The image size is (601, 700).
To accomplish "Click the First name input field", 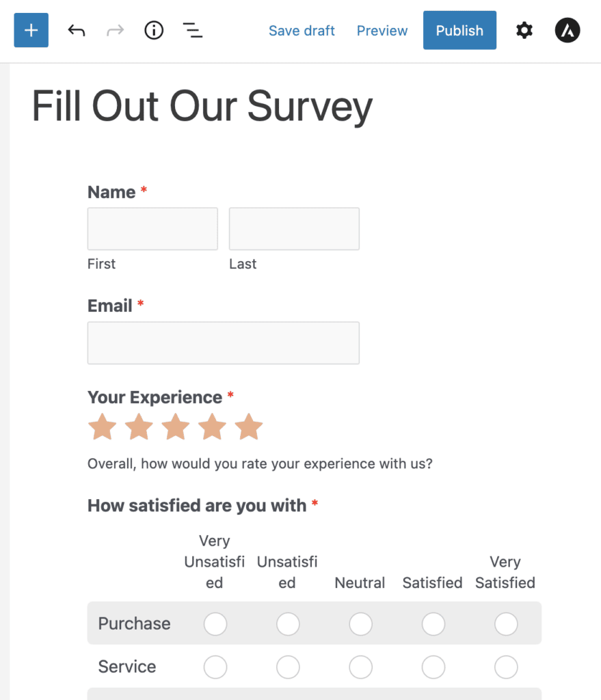I will click(x=152, y=229).
